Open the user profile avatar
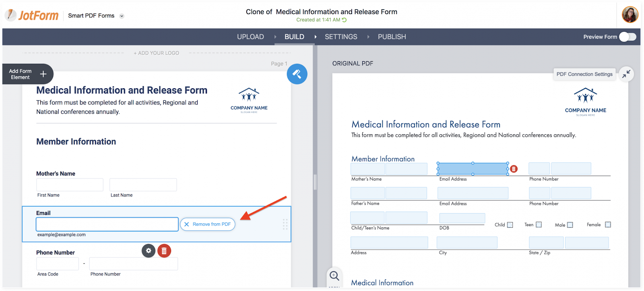 tap(630, 15)
